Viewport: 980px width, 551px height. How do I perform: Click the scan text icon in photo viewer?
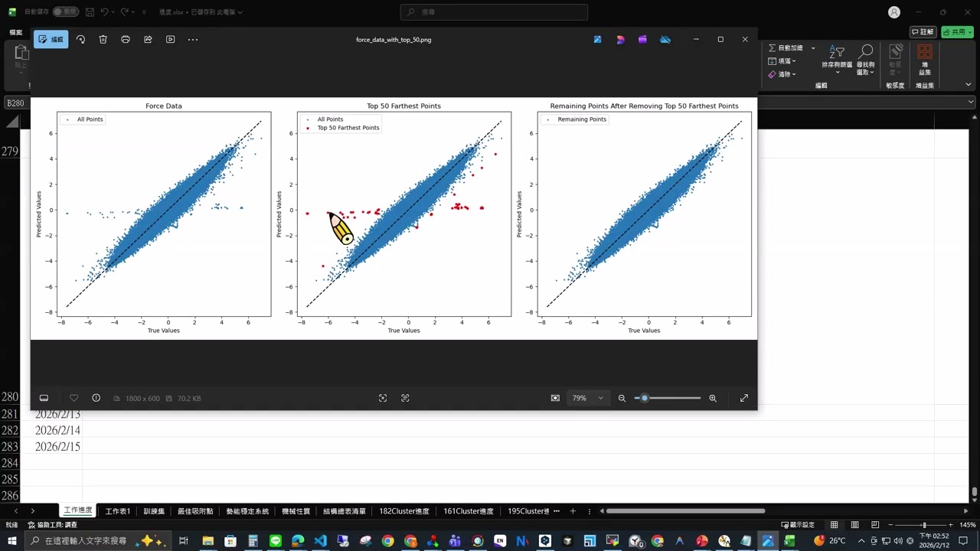[x=405, y=398]
